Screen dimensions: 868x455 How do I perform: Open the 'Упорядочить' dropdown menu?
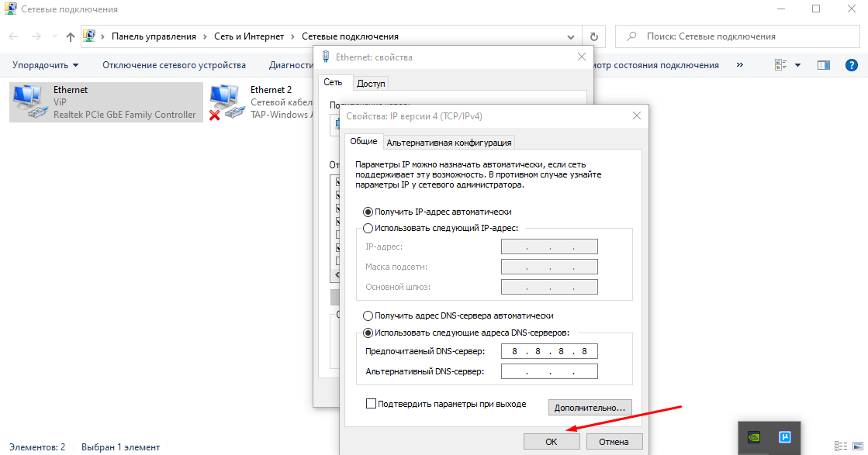click(45, 65)
